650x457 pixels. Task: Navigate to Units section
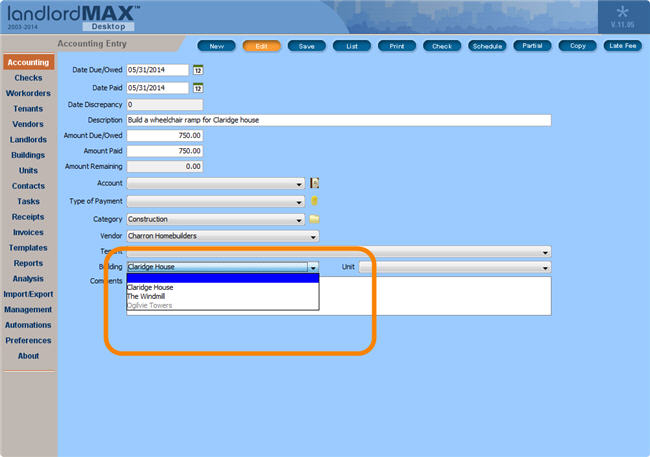click(x=28, y=170)
